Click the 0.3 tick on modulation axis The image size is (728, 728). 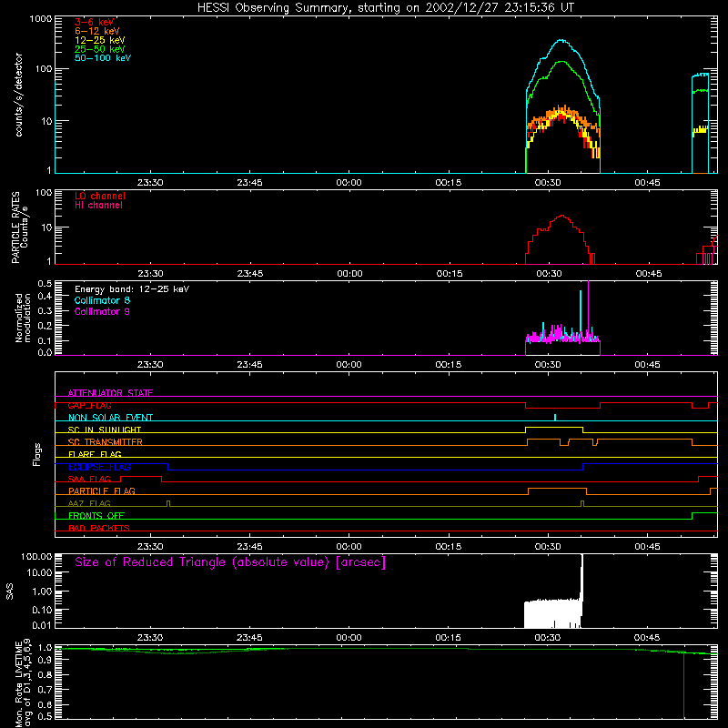click(x=45, y=311)
